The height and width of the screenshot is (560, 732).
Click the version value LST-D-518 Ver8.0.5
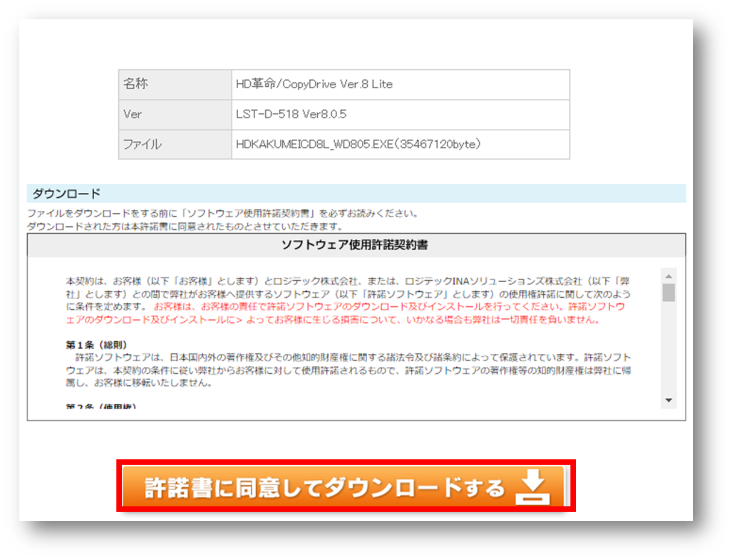click(x=291, y=114)
